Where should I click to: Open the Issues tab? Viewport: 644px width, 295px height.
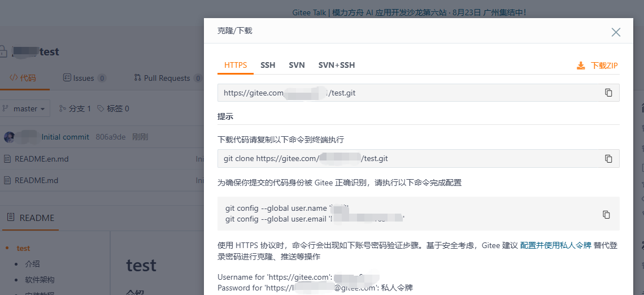click(x=84, y=78)
